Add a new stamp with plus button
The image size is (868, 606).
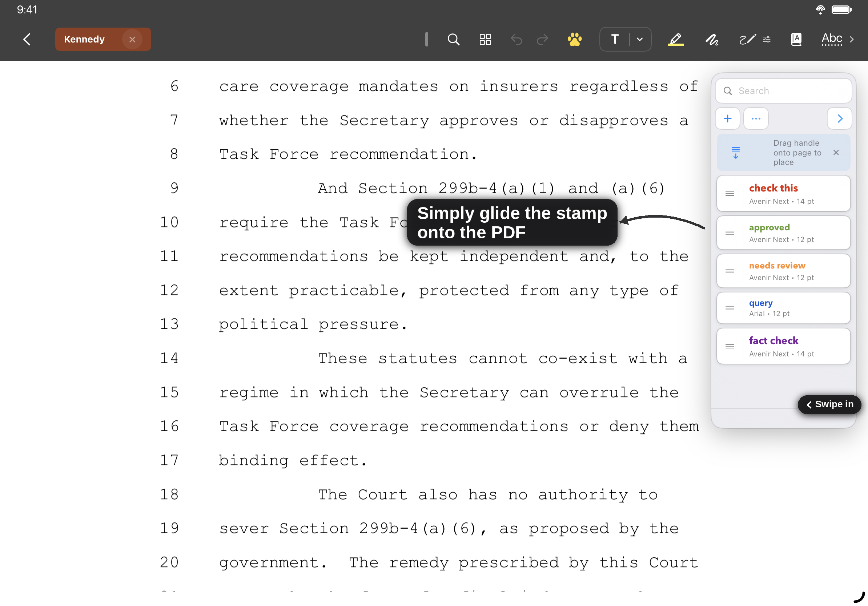click(x=727, y=119)
